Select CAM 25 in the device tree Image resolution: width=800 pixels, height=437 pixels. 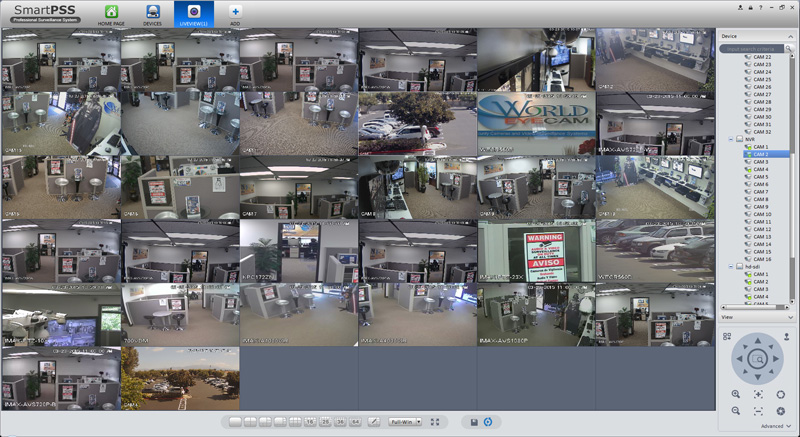click(x=762, y=80)
